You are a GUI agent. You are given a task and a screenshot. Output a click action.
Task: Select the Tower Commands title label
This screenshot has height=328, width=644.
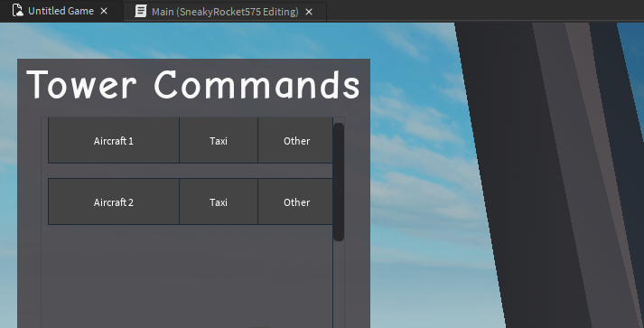[193, 85]
